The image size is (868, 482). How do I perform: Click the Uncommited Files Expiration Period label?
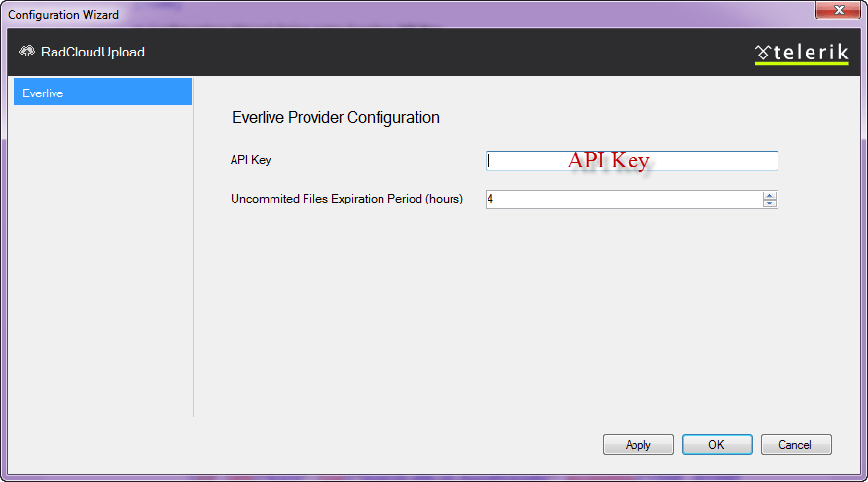346,199
